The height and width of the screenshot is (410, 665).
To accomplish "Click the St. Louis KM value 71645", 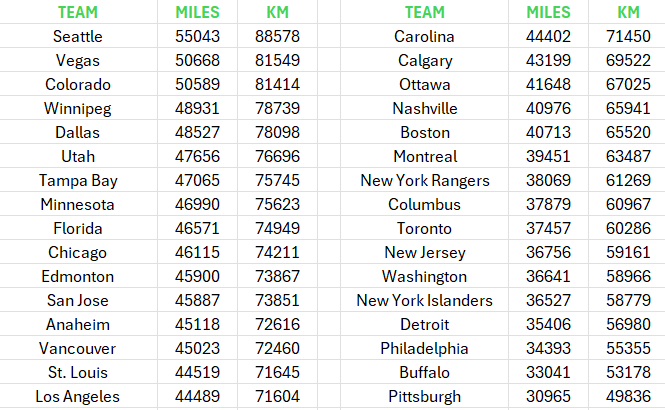I will [277, 372].
